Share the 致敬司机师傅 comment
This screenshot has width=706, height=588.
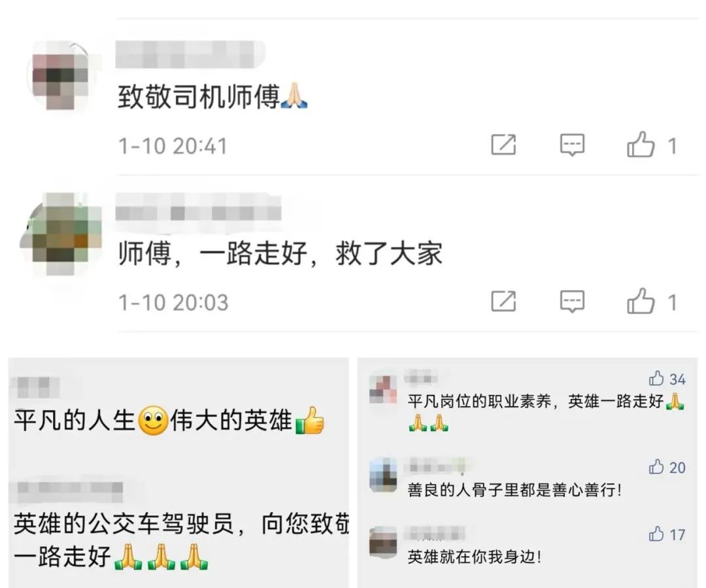(x=503, y=145)
